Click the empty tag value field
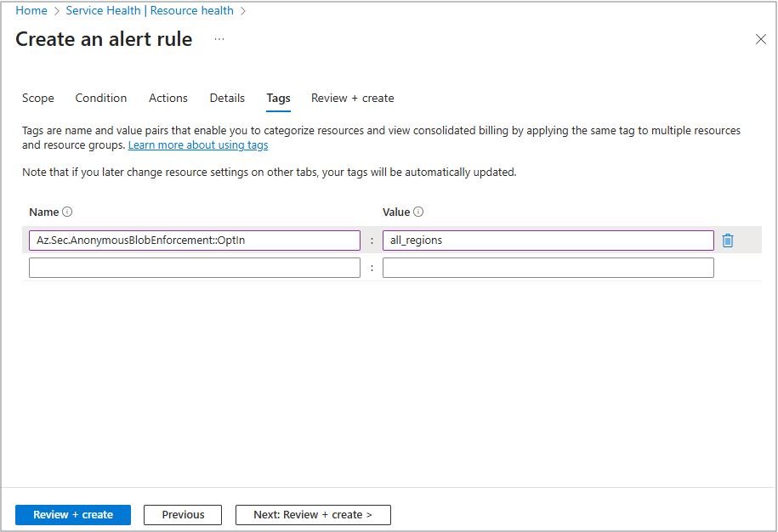Image resolution: width=778 pixels, height=532 pixels. (x=548, y=268)
